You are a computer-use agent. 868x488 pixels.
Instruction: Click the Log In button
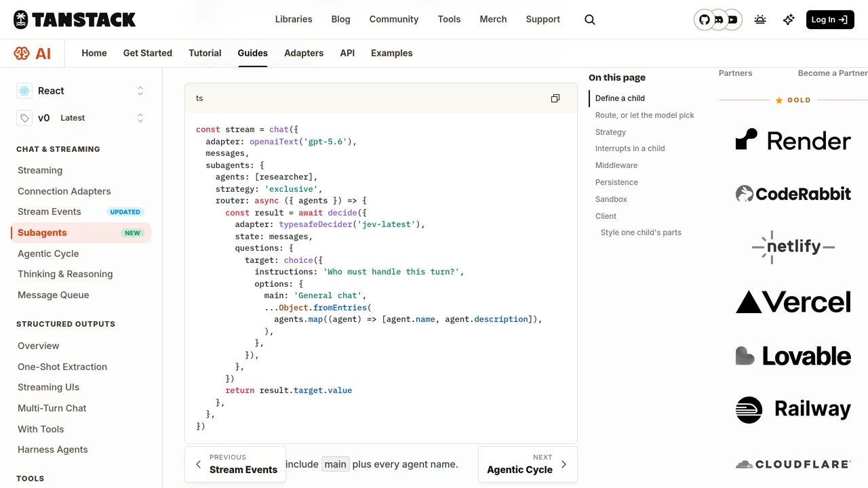click(x=830, y=20)
